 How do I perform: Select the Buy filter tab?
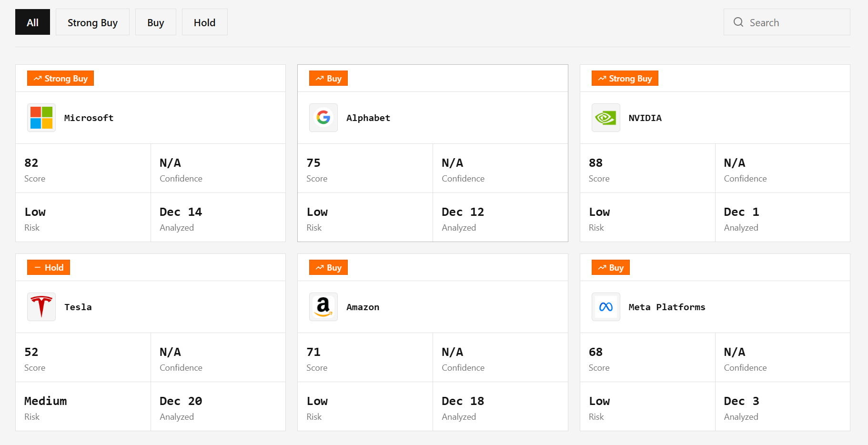[x=156, y=22]
